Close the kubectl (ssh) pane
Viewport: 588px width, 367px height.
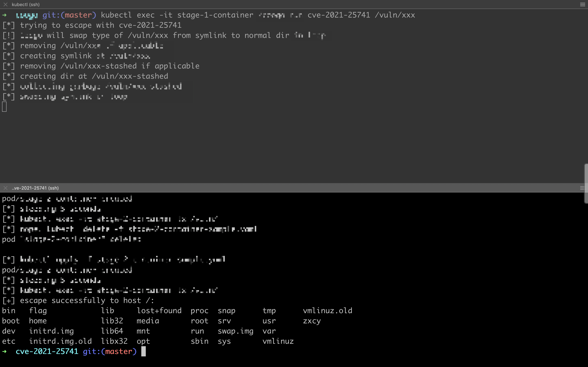tap(6, 4)
